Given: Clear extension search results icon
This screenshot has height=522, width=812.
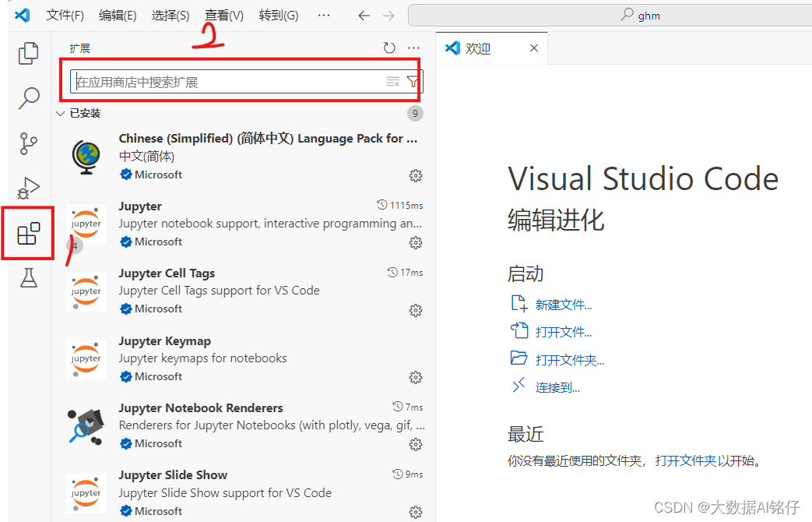Looking at the screenshot, I should 393,82.
